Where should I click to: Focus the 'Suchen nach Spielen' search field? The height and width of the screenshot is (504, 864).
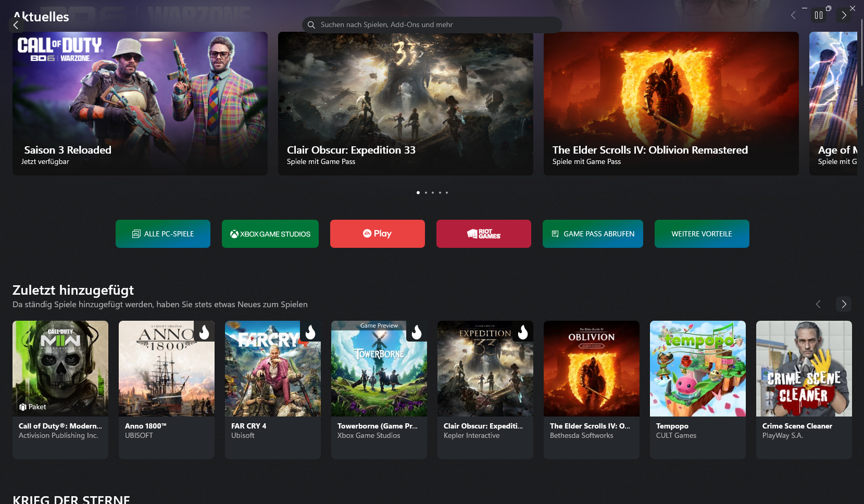pyautogui.click(x=432, y=25)
